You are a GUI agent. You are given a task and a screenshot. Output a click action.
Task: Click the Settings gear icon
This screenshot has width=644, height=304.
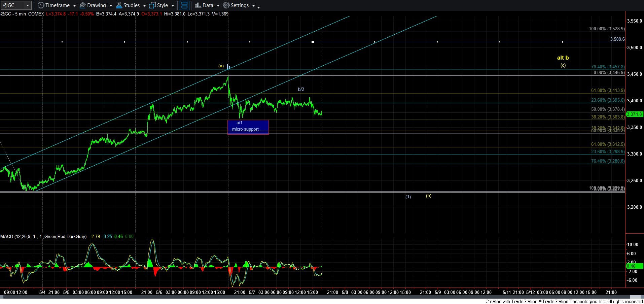point(226,5)
